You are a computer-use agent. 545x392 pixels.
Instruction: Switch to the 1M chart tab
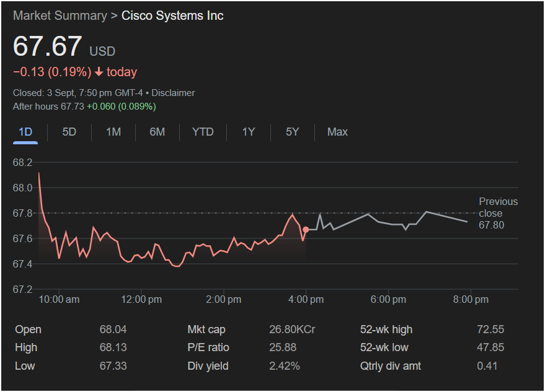pos(113,132)
